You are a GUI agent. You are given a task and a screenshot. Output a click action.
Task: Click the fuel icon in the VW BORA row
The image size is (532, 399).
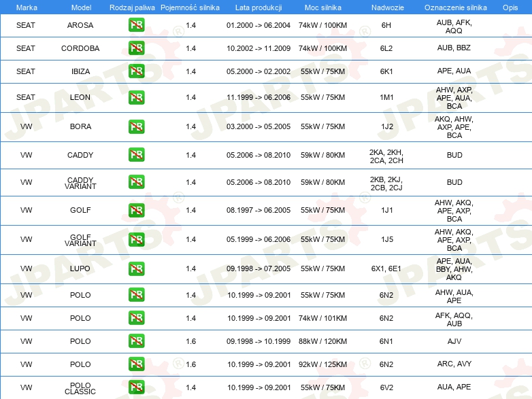136,126
